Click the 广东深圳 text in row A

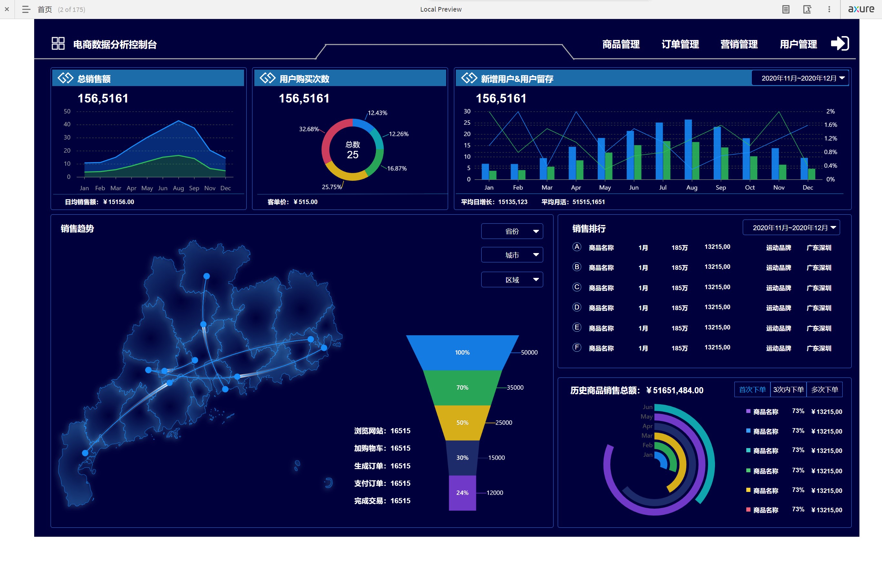(819, 248)
